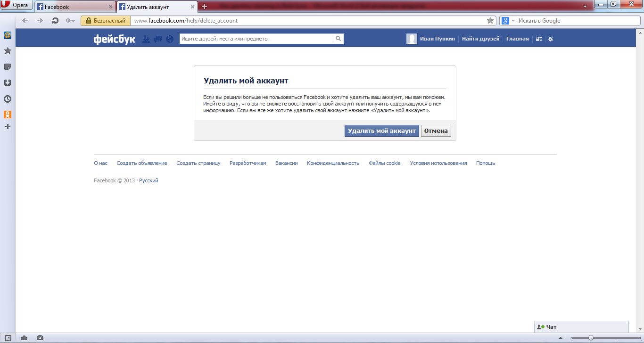Image resolution: width=644 pixels, height=343 pixels.
Task: Open Opera Link cloud icon in status bar
Action: tap(24, 337)
